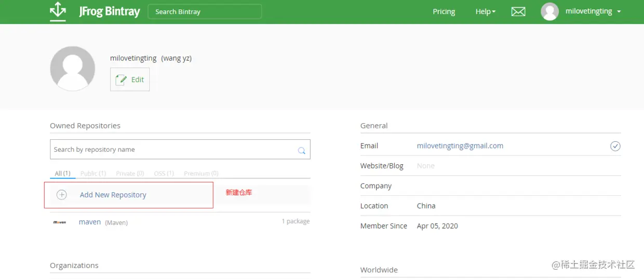644x279 pixels.
Task: Focus the Search Bintray field
Action: (205, 11)
